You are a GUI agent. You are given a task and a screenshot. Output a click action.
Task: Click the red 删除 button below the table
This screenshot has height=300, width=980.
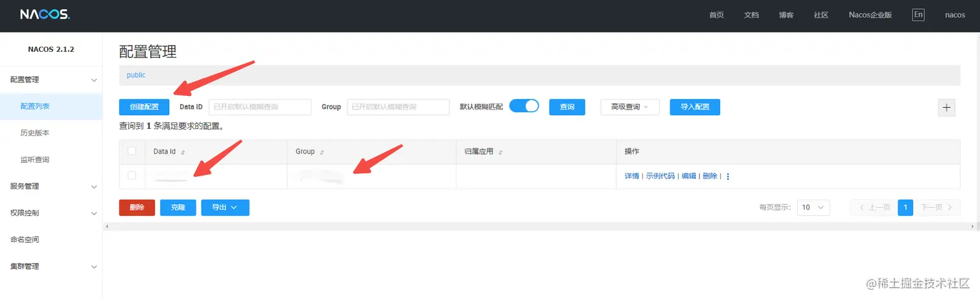[x=137, y=207]
